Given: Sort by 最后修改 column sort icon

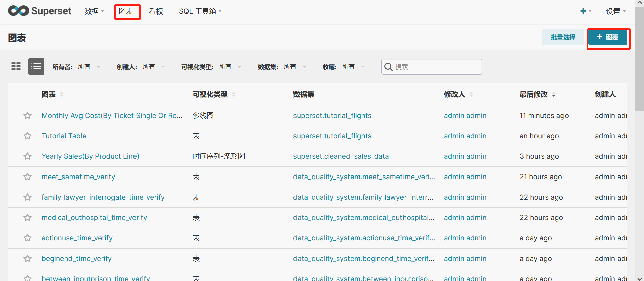Looking at the screenshot, I should [554, 95].
